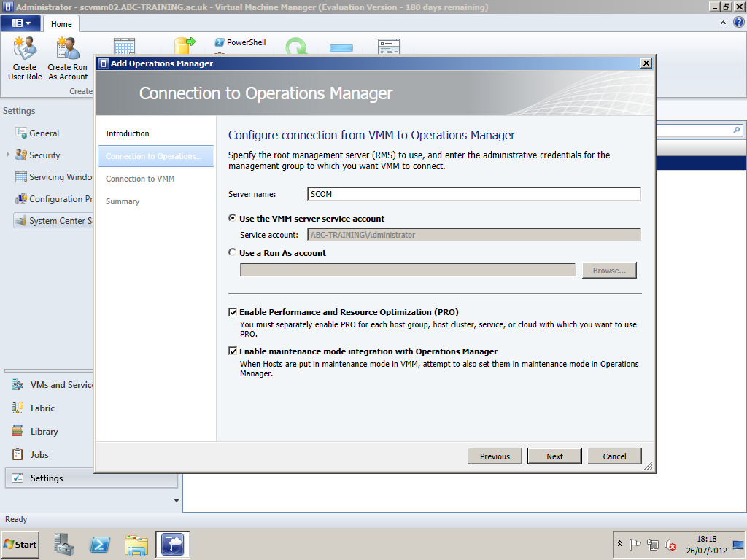Open Windows Explorer from taskbar

136,544
